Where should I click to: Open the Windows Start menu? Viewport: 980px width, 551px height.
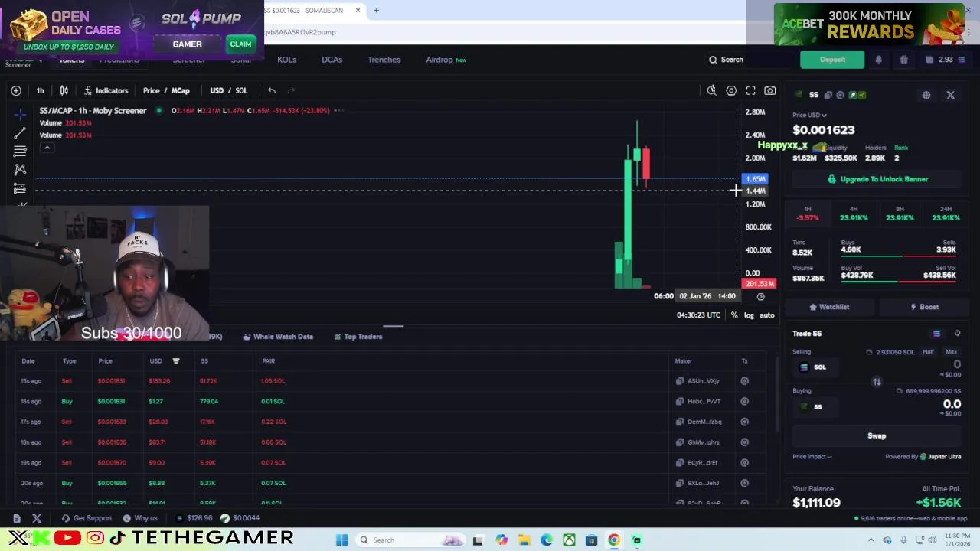pyautogui.click(x=342, y=540)
